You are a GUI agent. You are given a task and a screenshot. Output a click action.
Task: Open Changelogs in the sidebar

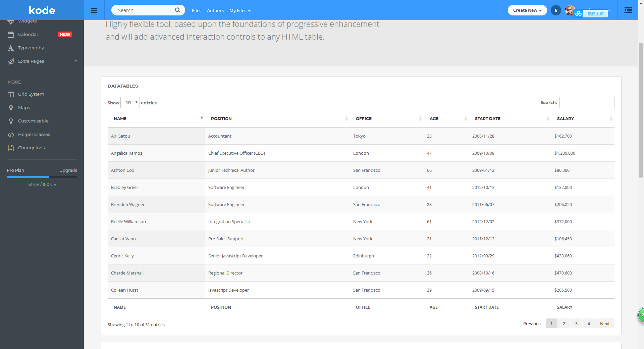point(32,148)
